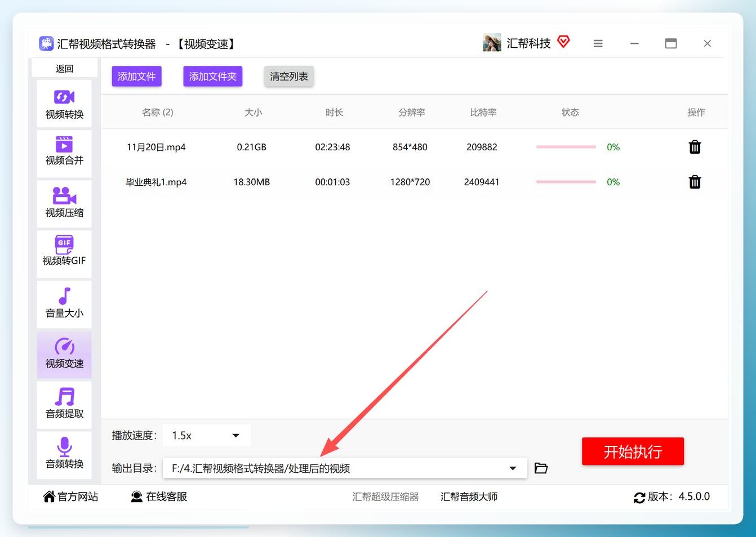Click the 添加文件 button
756x537 pixels.
(137, 77)
